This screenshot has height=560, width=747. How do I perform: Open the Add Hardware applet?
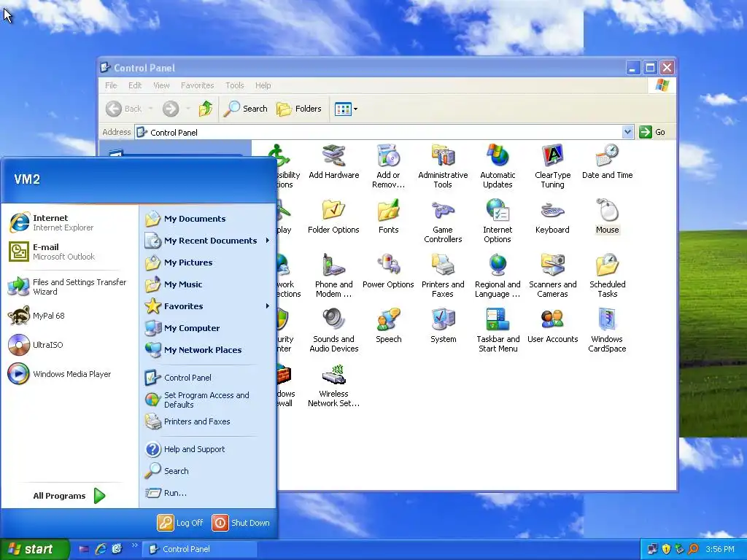pos(333,162)
